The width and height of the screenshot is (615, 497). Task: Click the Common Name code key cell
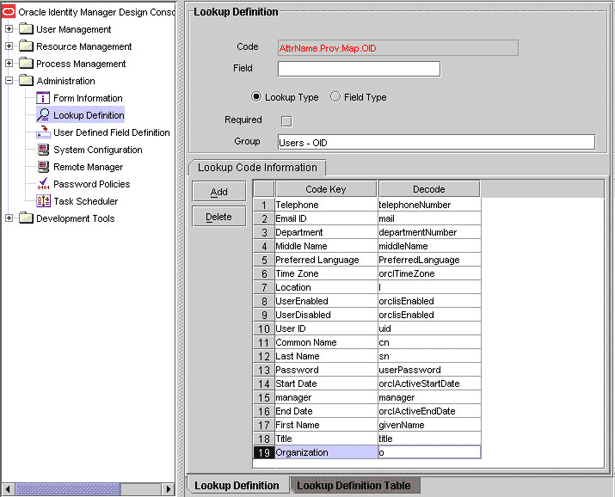click(x=326, y=342)
